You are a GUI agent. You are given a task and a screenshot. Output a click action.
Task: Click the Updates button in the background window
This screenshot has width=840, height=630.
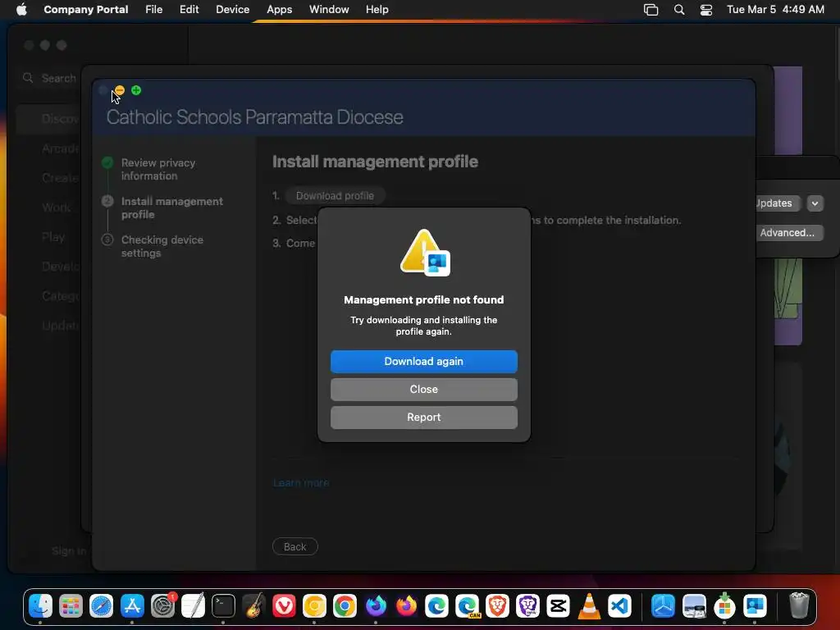[774, 203]
